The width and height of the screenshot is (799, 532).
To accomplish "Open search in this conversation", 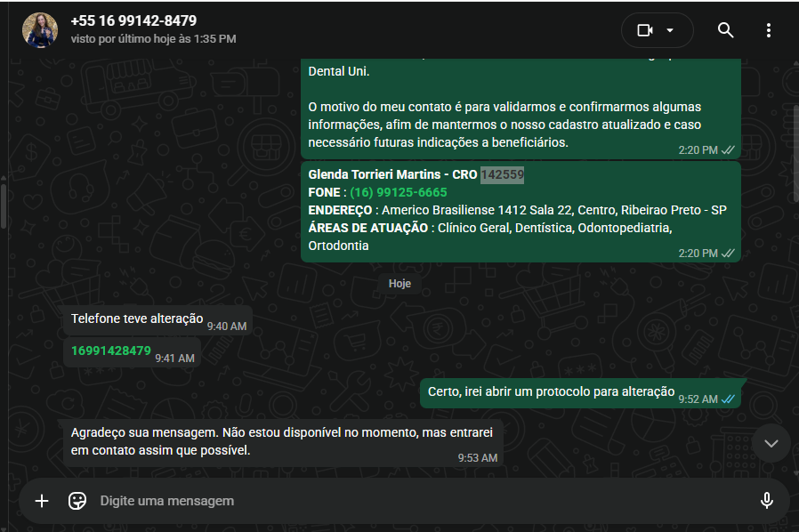I will click(x=726, y=30).
